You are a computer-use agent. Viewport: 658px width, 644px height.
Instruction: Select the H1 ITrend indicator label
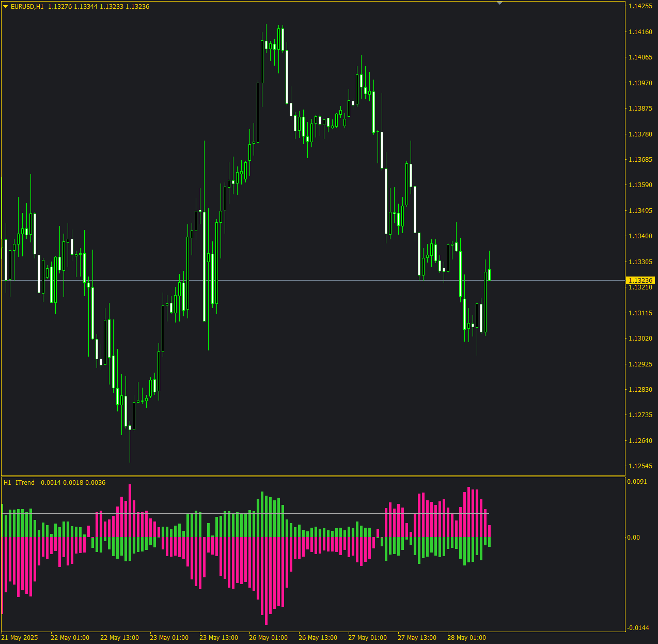[x=19, y=483]
